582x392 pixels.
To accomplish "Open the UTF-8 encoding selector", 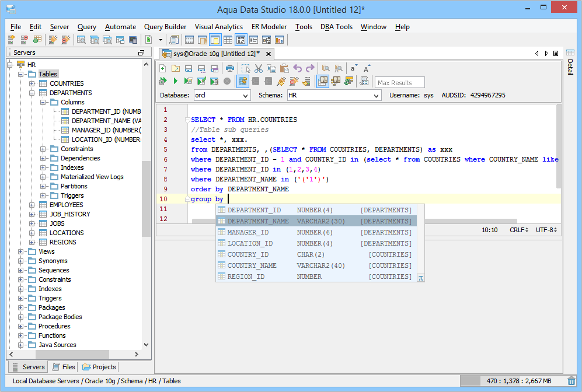I will [546, 230].
